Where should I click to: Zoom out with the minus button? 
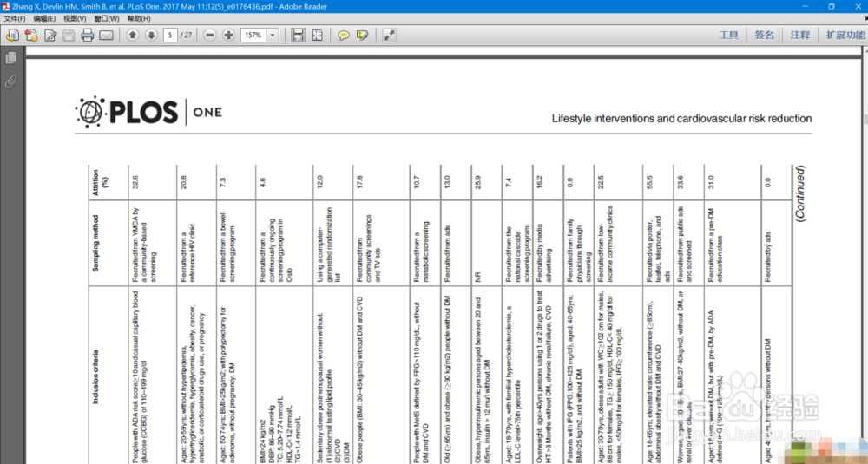pos(210,36)
